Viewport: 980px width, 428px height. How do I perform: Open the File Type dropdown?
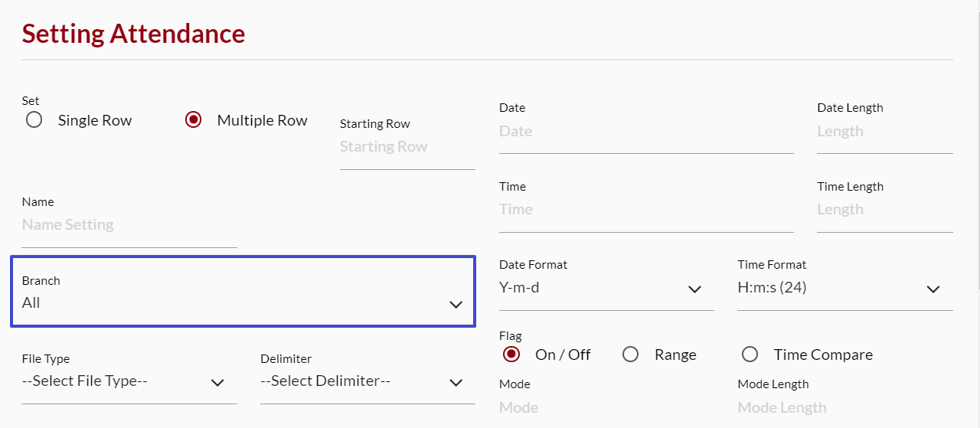pos(129,381)
